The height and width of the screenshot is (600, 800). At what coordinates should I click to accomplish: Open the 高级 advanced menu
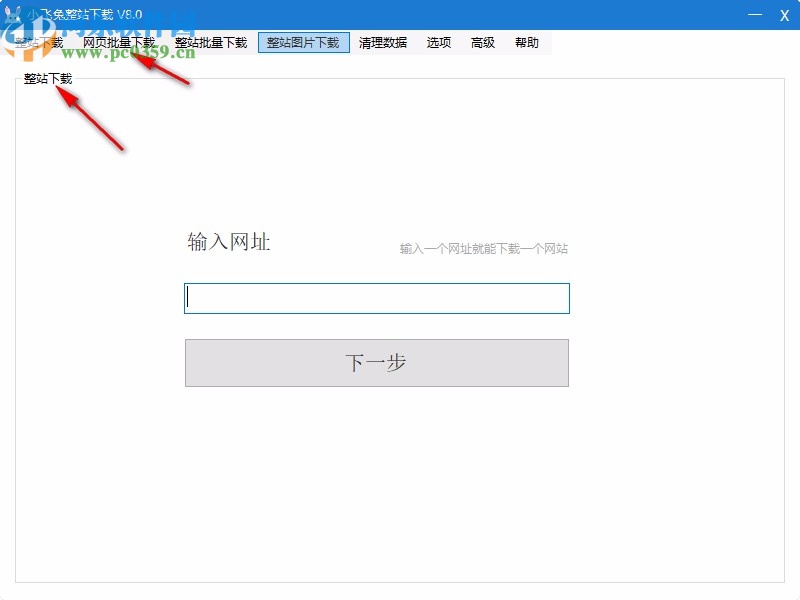click(483, 42)
